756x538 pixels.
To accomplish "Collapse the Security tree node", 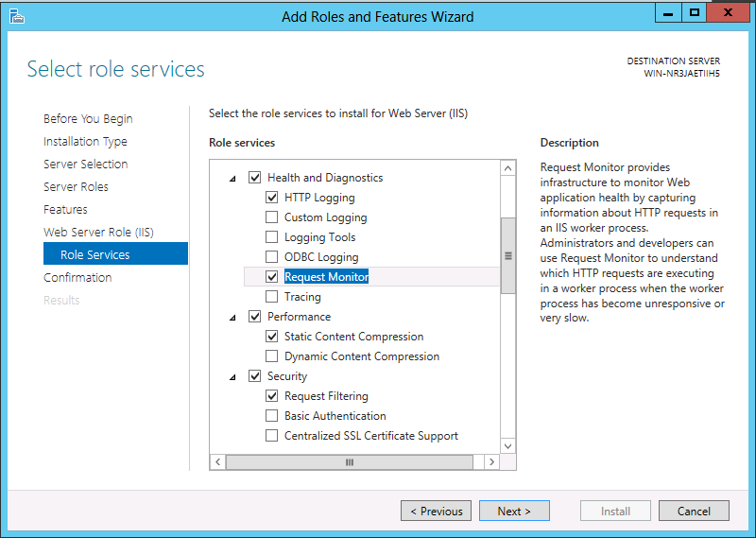I will click(x=232, y=377).
